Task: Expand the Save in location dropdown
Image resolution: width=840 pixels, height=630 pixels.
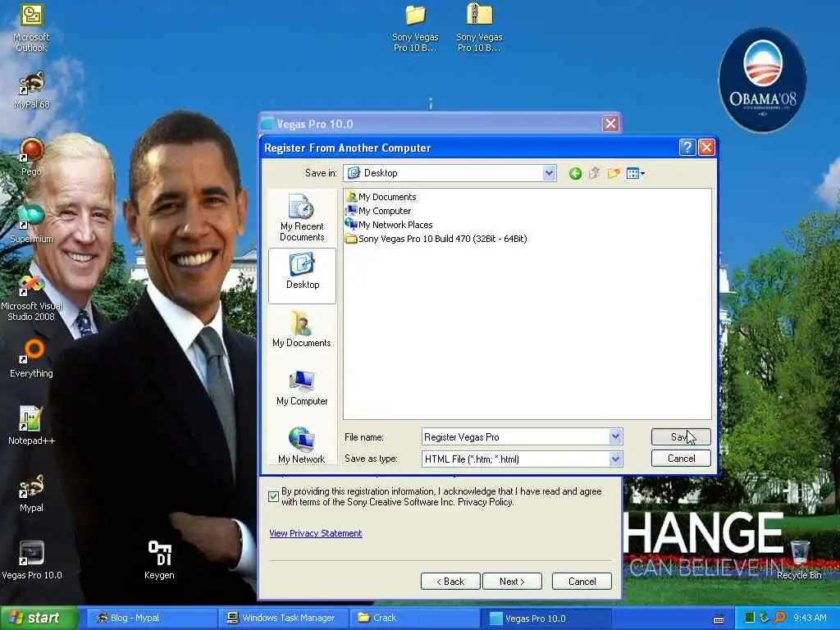Action: point(549,173)
